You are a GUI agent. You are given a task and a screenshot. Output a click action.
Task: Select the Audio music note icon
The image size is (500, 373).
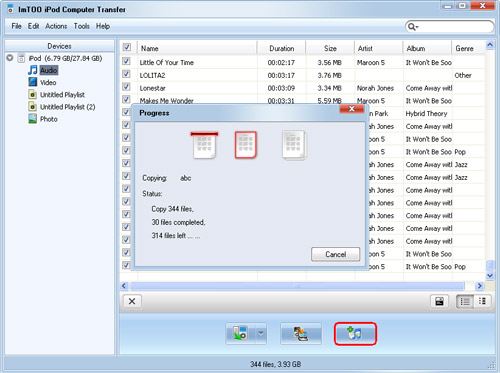[32, 70]
